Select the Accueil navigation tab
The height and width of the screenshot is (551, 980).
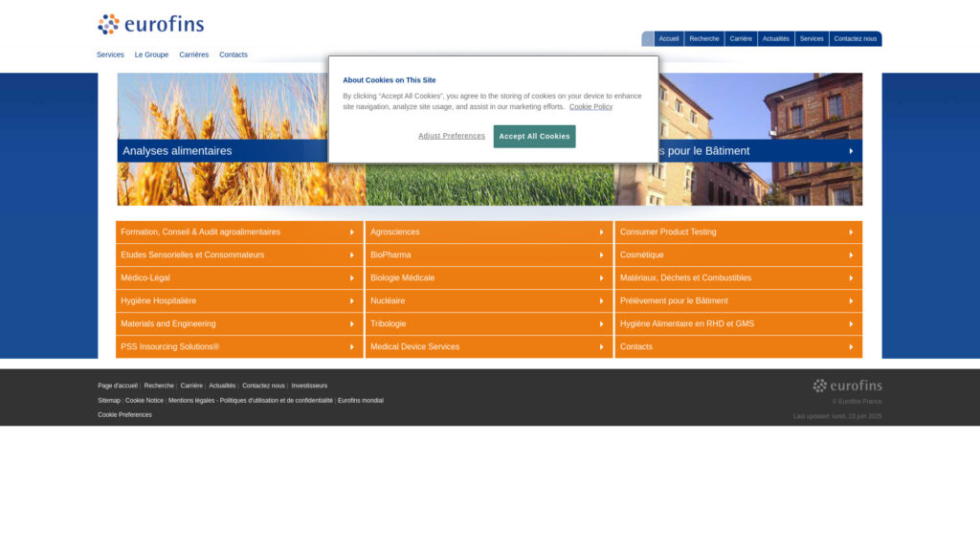coord(668,38)
